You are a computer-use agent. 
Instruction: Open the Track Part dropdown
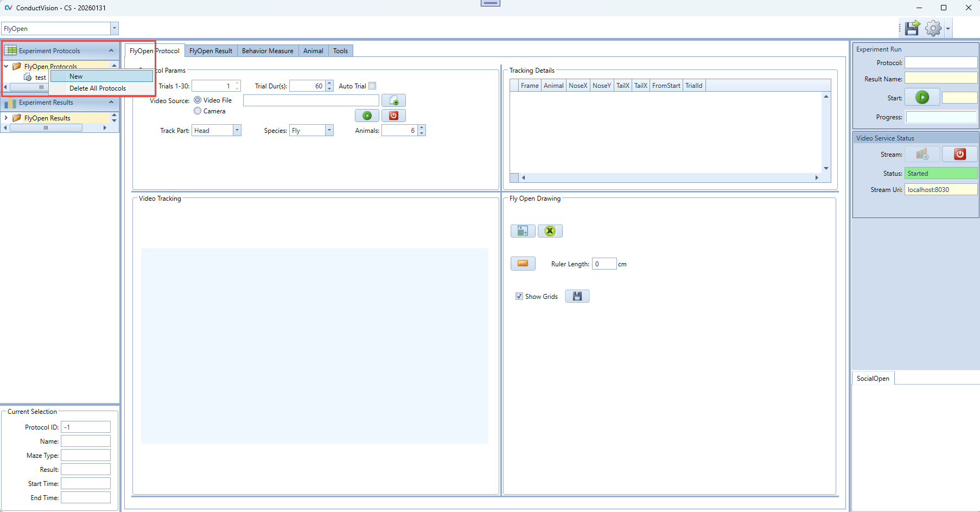[x=237, y=131]
